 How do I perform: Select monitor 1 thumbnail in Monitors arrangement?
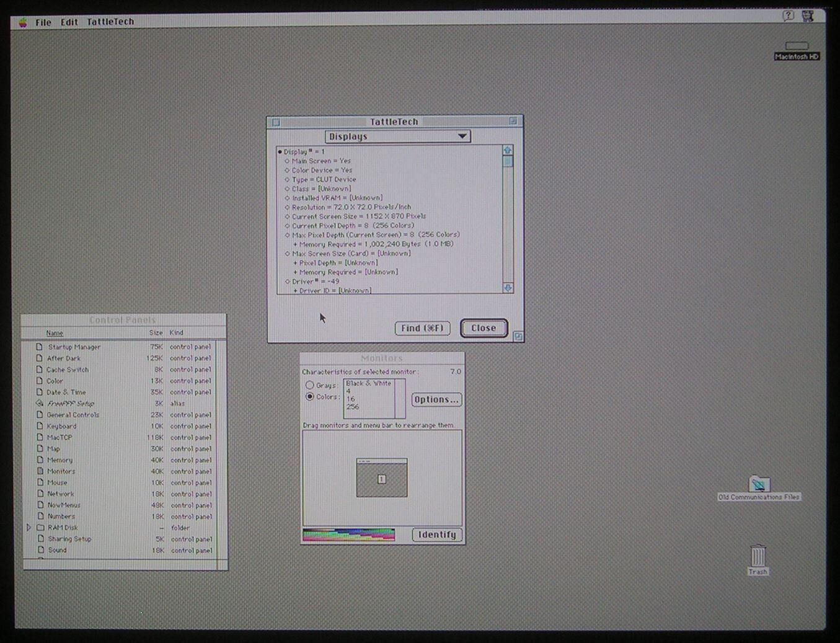click(382, 477)
